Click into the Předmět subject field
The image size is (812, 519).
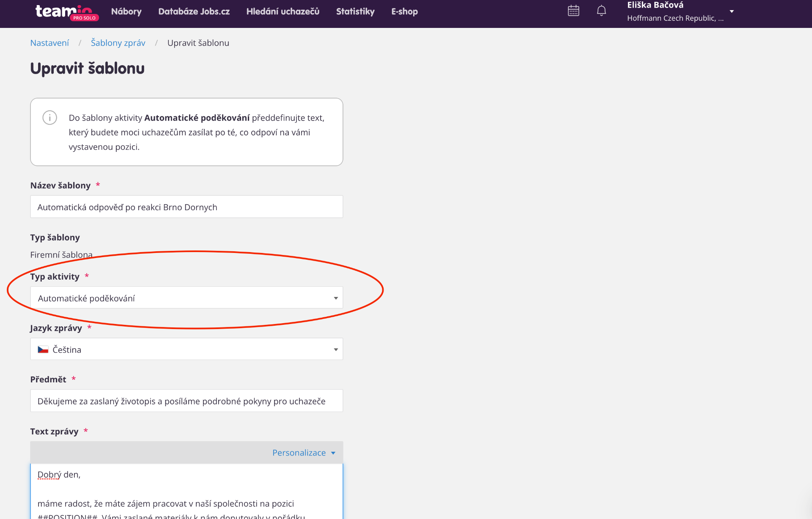tap(187, 401)
